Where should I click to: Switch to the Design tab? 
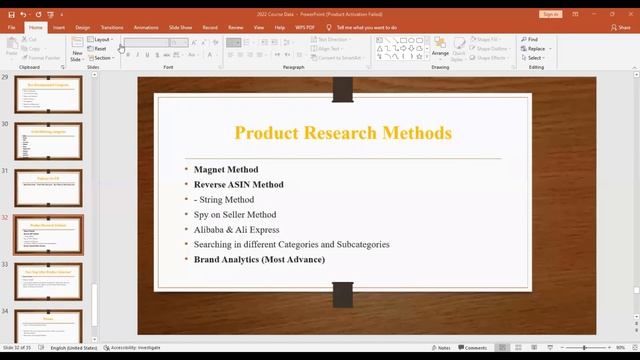(x=82, y=27)
